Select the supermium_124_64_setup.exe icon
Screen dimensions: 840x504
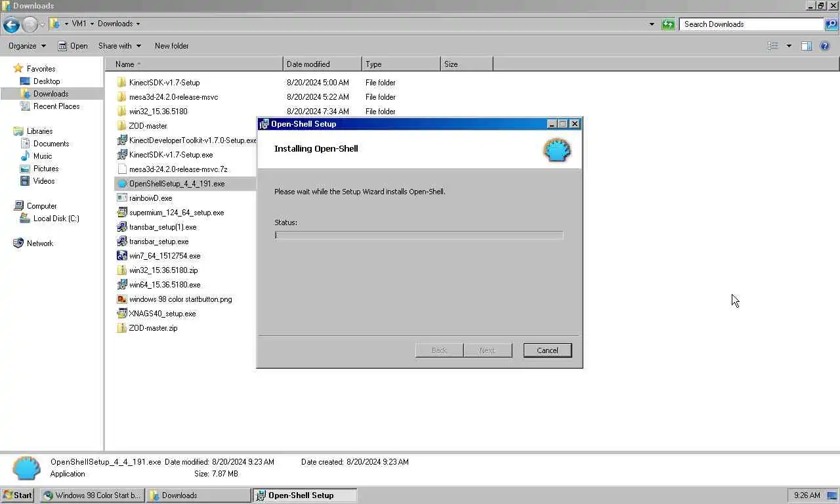121,213
